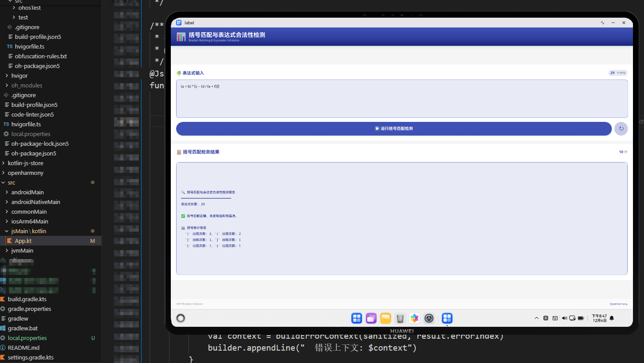The image size is (644, 363).
Task: Open settings.gradle.kts file
Action: coord(30,357)
